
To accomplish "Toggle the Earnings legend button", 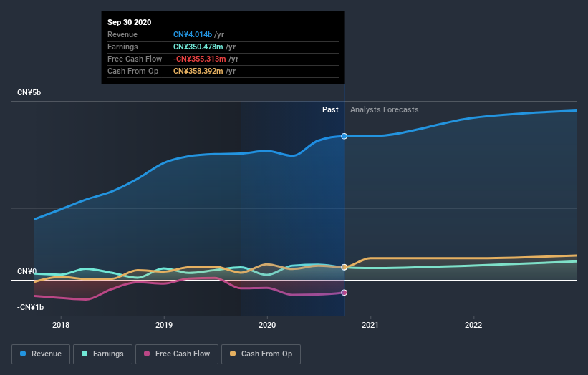I will tap(102, 354).
